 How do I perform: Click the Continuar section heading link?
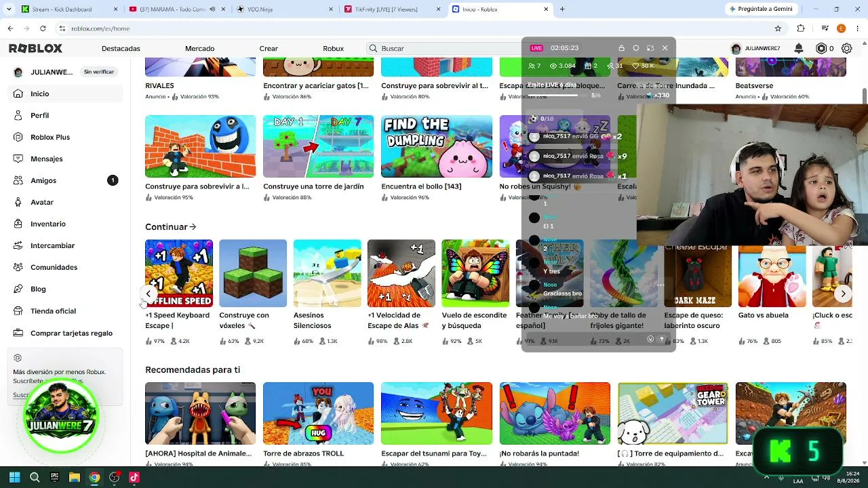click(170, 227)
